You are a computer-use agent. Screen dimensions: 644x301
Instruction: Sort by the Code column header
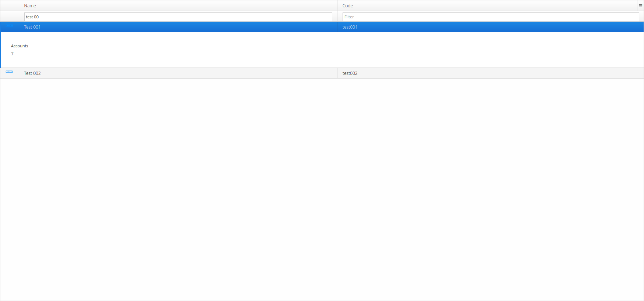tap(348, 6)
